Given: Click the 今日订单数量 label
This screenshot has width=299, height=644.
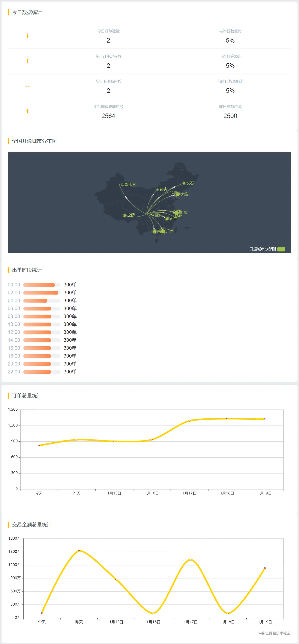Looking at the screenshot, I should point(108,31).
